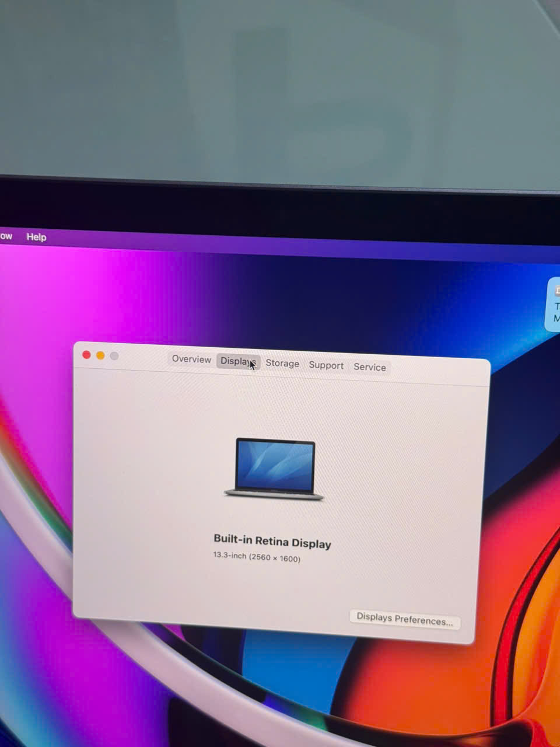Viewport: 560px width, 747px height.
Task: Go to the Support tab
Action: click(x=326, y=365)
